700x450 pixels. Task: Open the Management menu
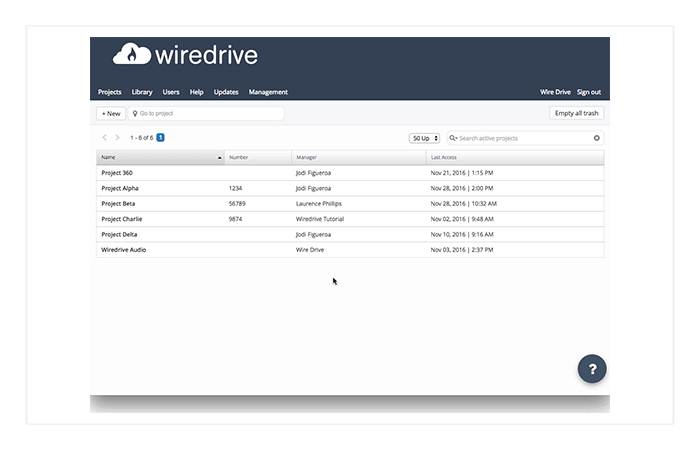click(268, 92)
